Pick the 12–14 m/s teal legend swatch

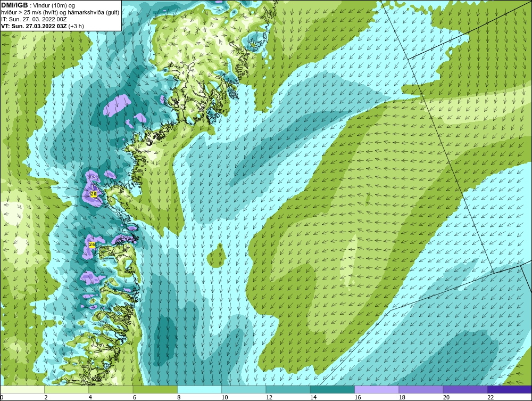(288, 389)
